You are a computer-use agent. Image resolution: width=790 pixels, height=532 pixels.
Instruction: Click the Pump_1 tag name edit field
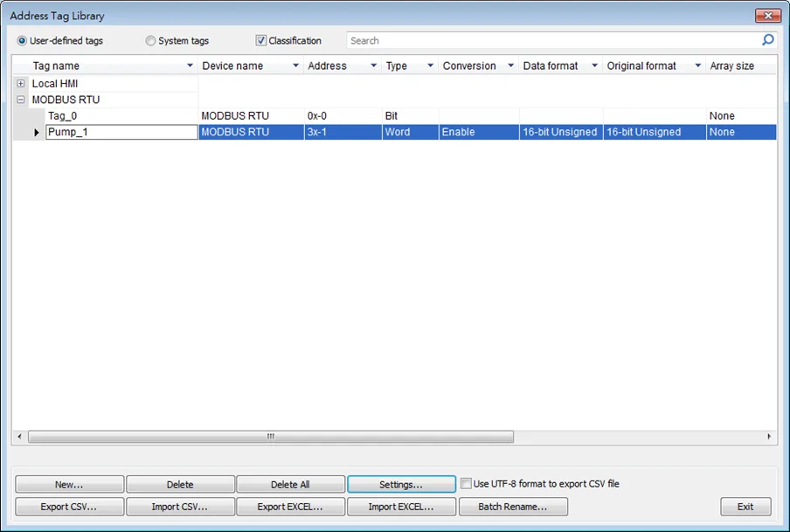[x=121, y=132]
